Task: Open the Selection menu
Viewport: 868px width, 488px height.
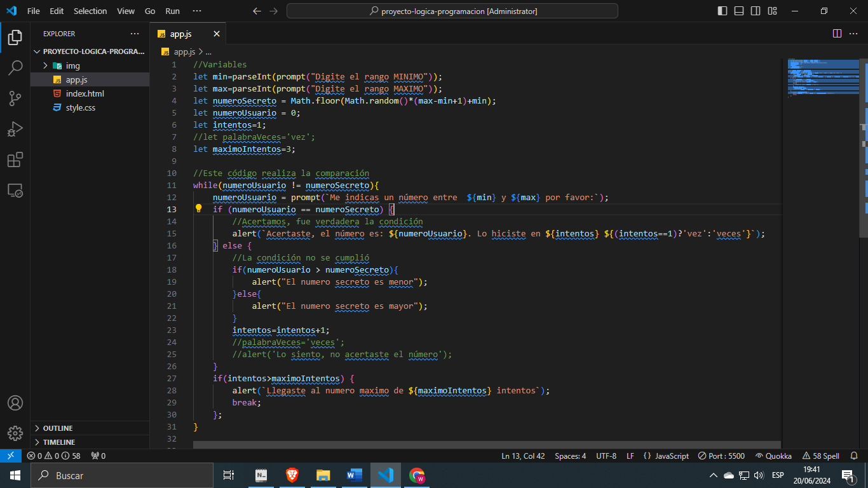Action: click(90, 11)
